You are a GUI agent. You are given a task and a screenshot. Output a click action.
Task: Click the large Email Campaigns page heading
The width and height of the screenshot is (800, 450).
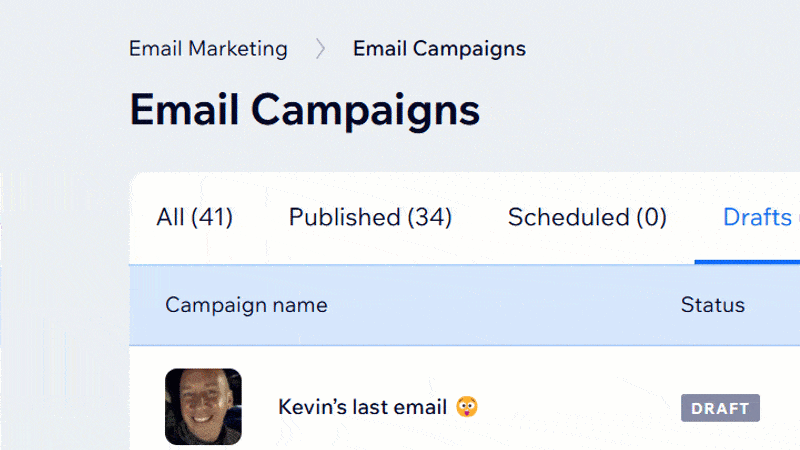point(305,110)
